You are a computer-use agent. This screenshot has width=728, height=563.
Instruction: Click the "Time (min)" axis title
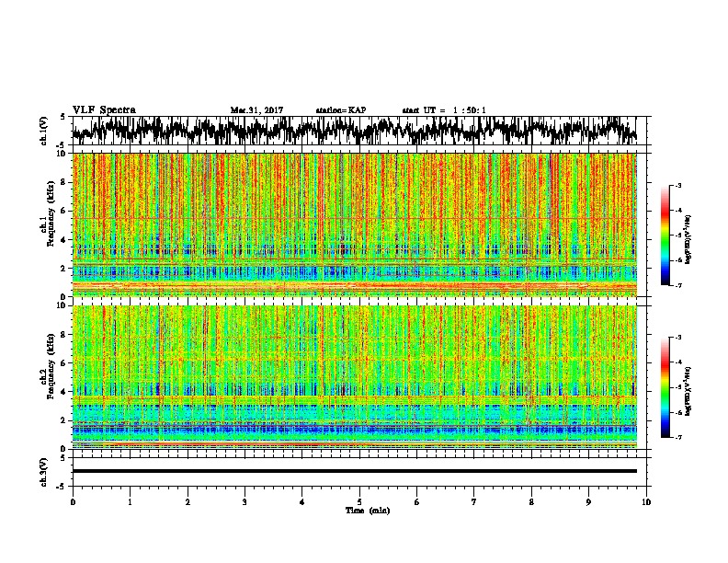point(368,511)
